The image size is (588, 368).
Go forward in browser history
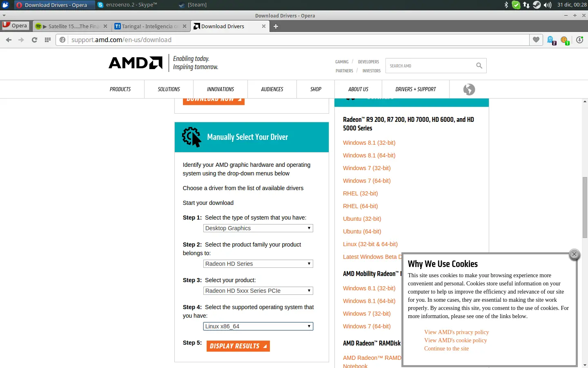[21, 40]
